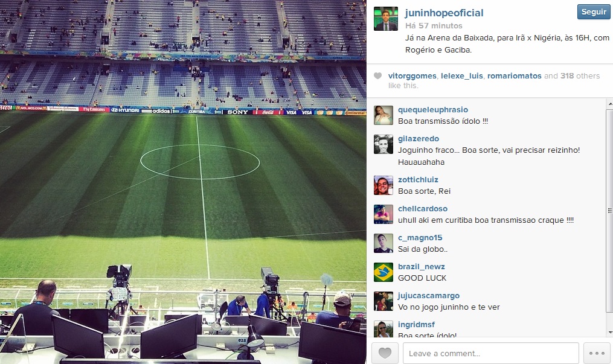Click gilazeredo's profile avatar
The height and width of the screenshot is (364, 613).
point(384,144)
